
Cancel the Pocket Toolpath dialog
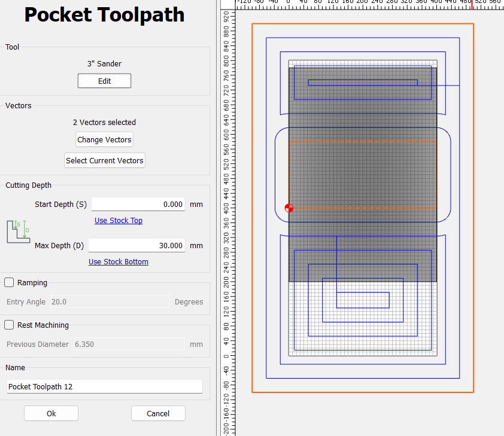pyautogui.click(x=158, y=413)
